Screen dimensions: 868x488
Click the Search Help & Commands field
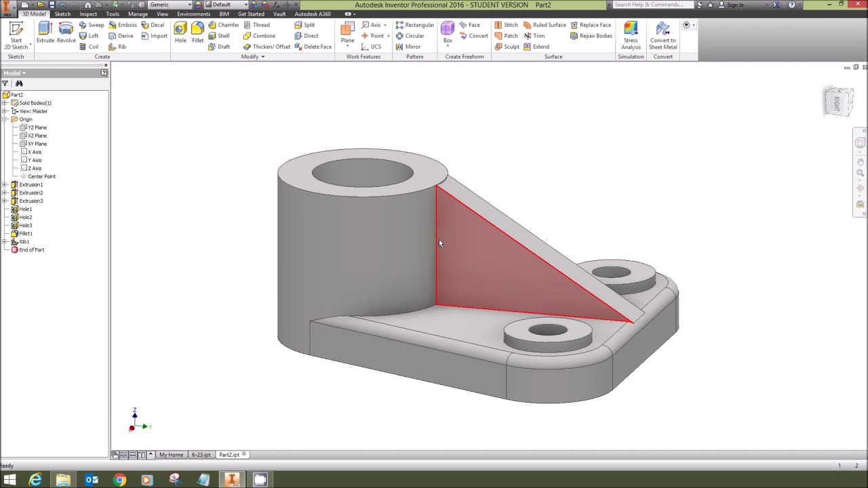click(651, 5)
